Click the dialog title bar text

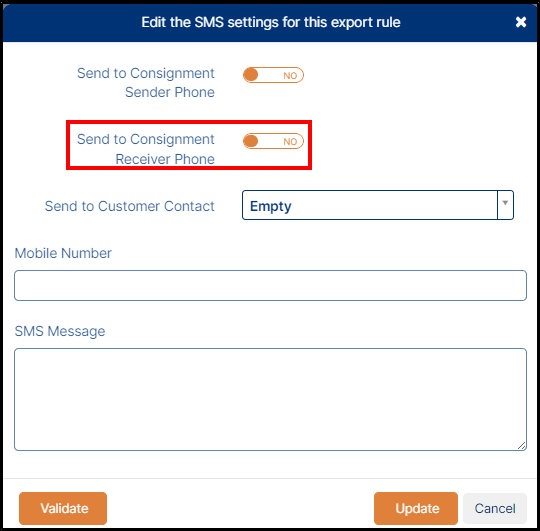[271, 22]
